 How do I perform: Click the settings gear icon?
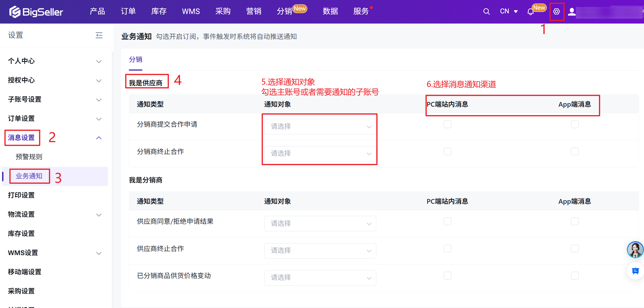point(556,12)
